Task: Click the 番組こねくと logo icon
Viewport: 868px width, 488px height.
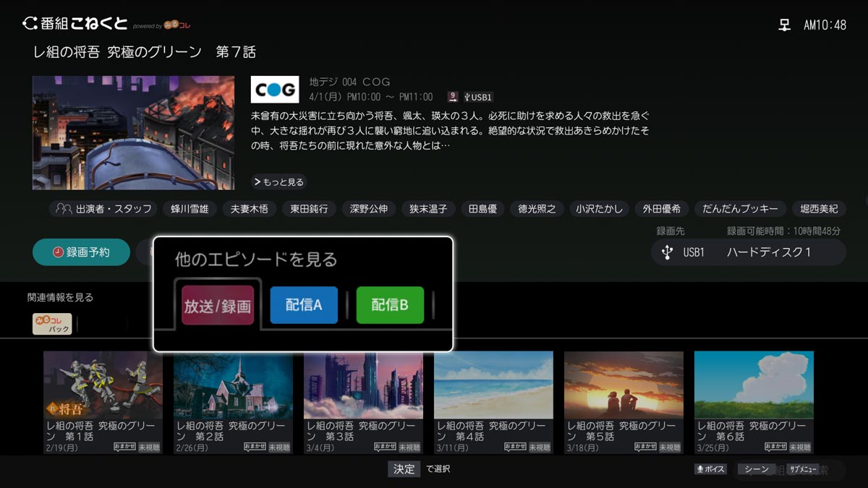Action: click(30, 24)
